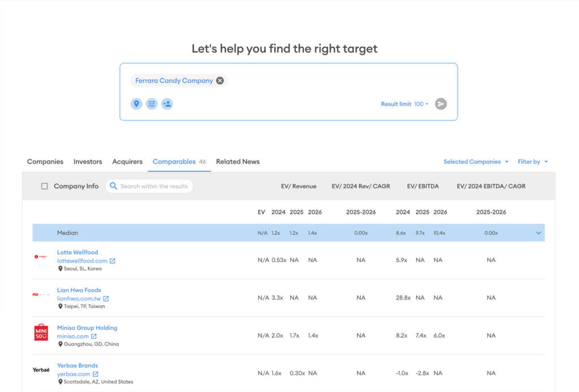The width and height of the screenshot is (579, 392).
Task: Click the Seoul, SL, Korea location text
Action: (x=83, y=269)
